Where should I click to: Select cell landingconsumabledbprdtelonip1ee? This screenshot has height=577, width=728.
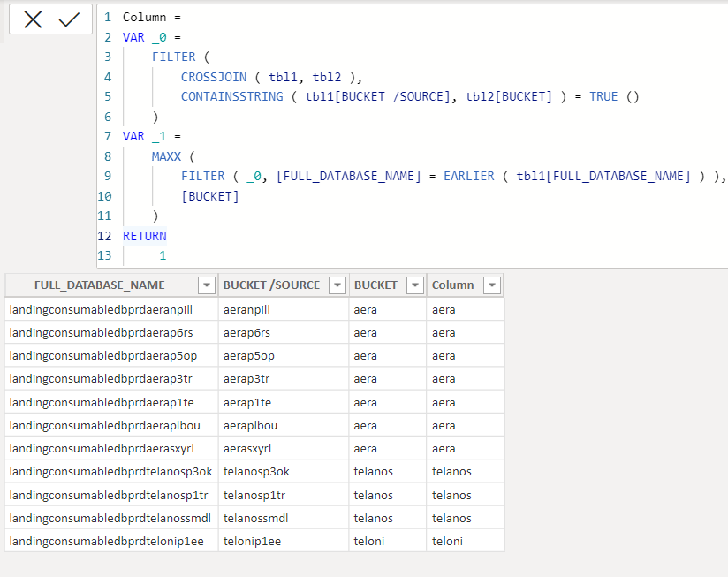point(111,541)
